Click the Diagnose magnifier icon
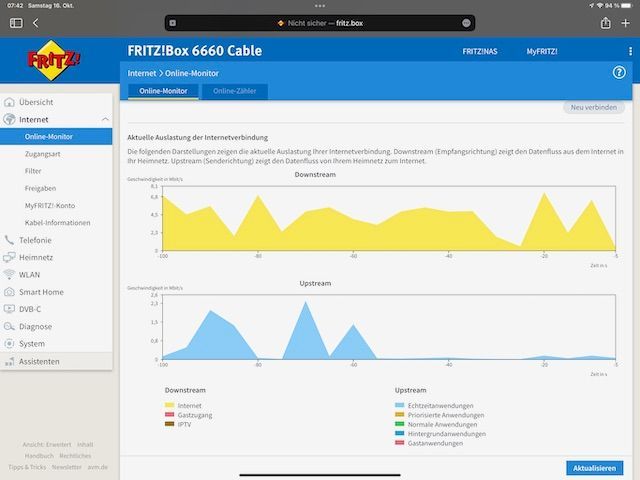The height and width of the screenshot is (480, 640). [x=9, y=327]
